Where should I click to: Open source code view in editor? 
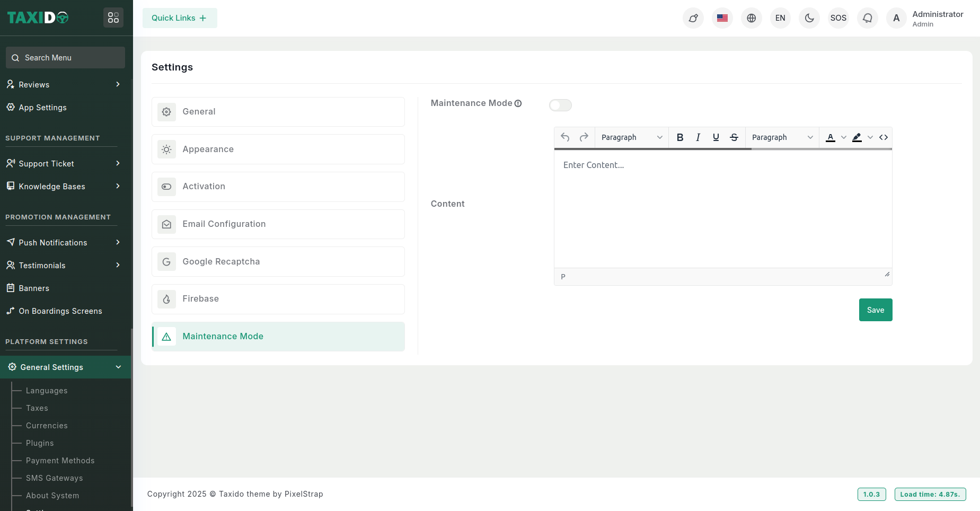point(883,137)
